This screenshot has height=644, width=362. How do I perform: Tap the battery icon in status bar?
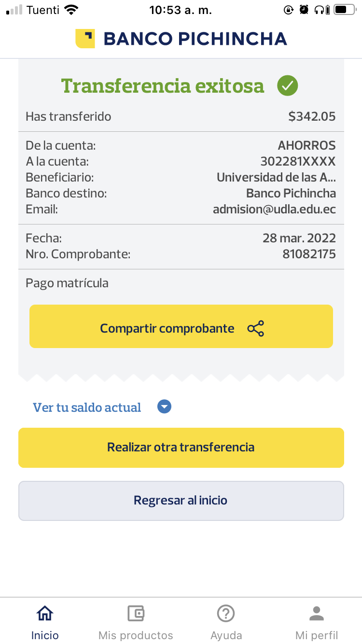coord(344,10)
